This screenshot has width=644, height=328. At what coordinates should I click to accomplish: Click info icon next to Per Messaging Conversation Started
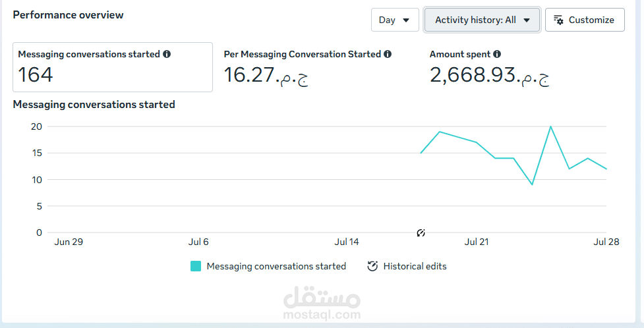click(388, 54)
